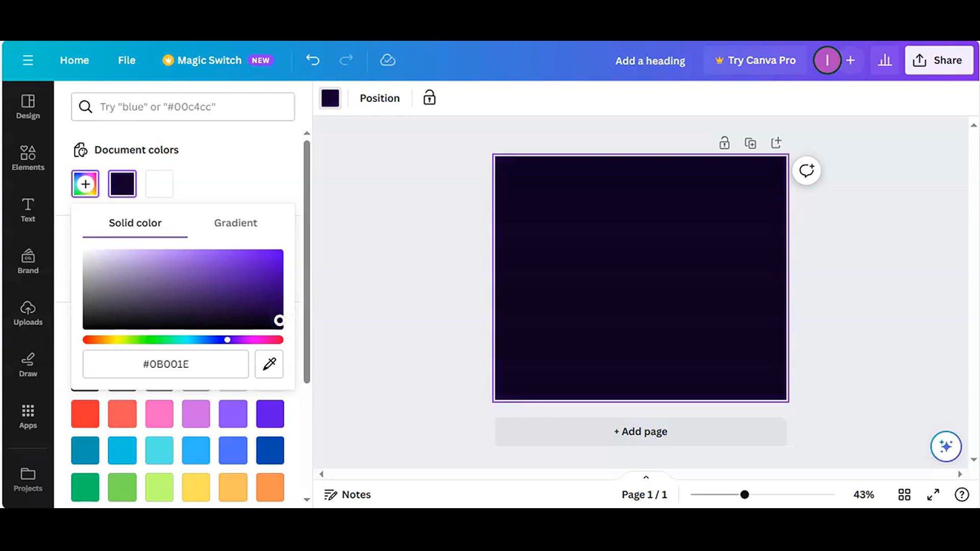Choose the yellow default color swatch
Image resolution: width=980 pixels, height=551 pixels.
tap(196, 487)
